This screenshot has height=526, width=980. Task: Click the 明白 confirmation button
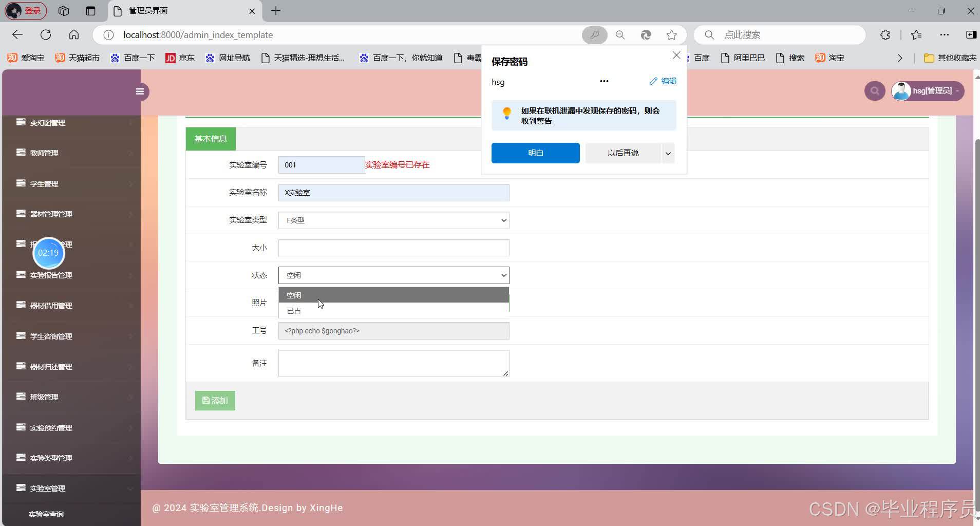(535, 153)
